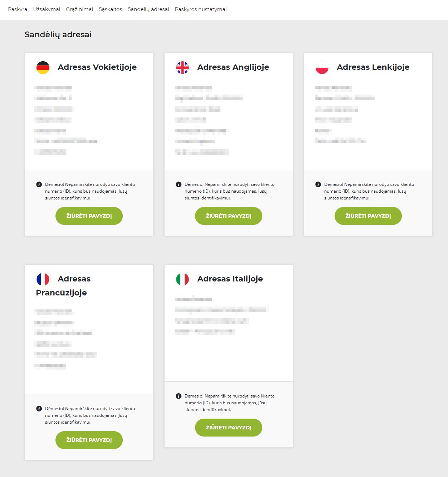The width and height of the screenshot is (448, 477).
Task: Click the German flag icon
Action: 43,67
